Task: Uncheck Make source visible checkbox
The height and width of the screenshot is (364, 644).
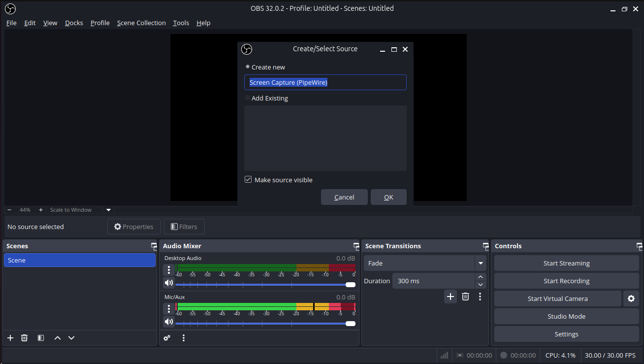Action: [x=248, y=180]
